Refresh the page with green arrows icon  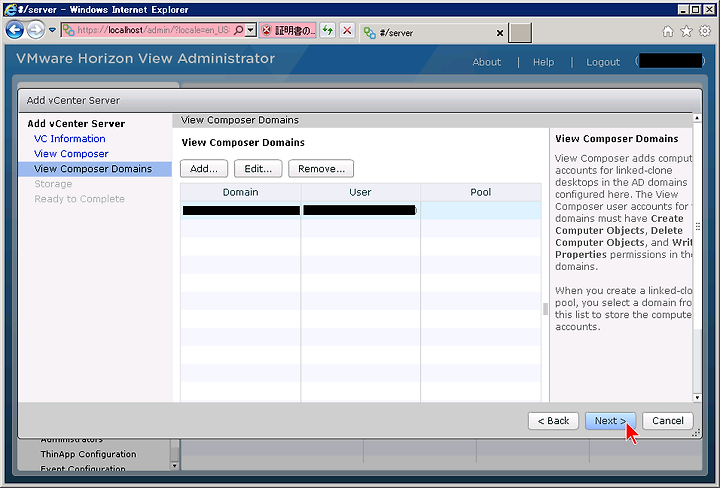(x=327, y=31)
